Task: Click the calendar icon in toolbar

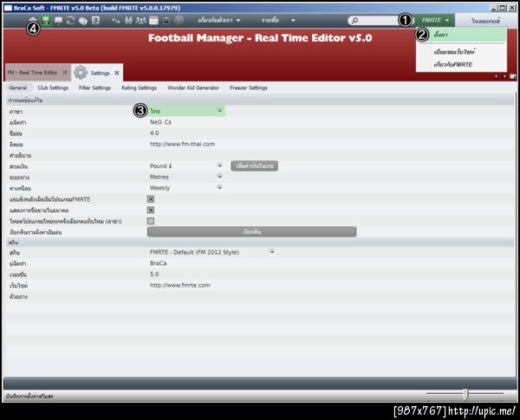Action: (153, 21)
